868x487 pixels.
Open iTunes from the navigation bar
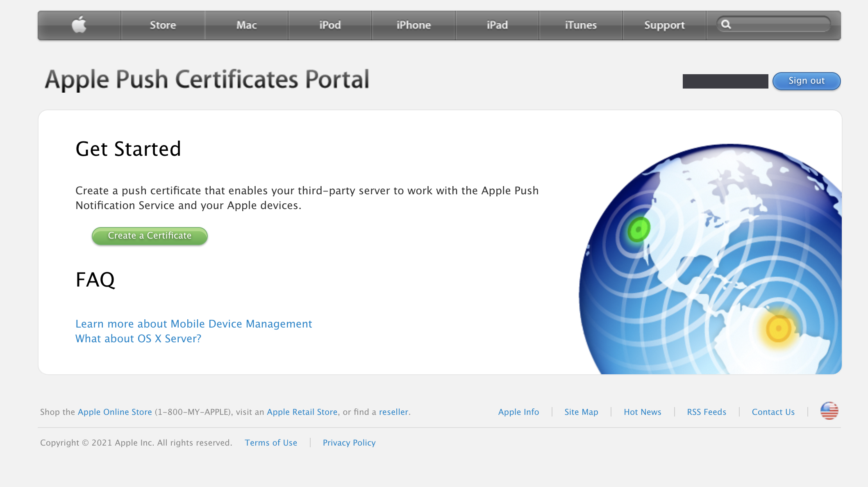click(581, 25)
